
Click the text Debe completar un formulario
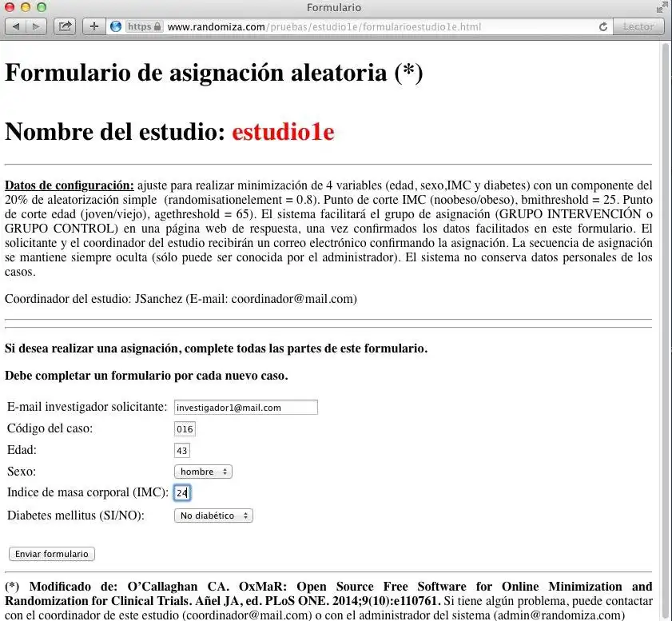coord(146,376)
